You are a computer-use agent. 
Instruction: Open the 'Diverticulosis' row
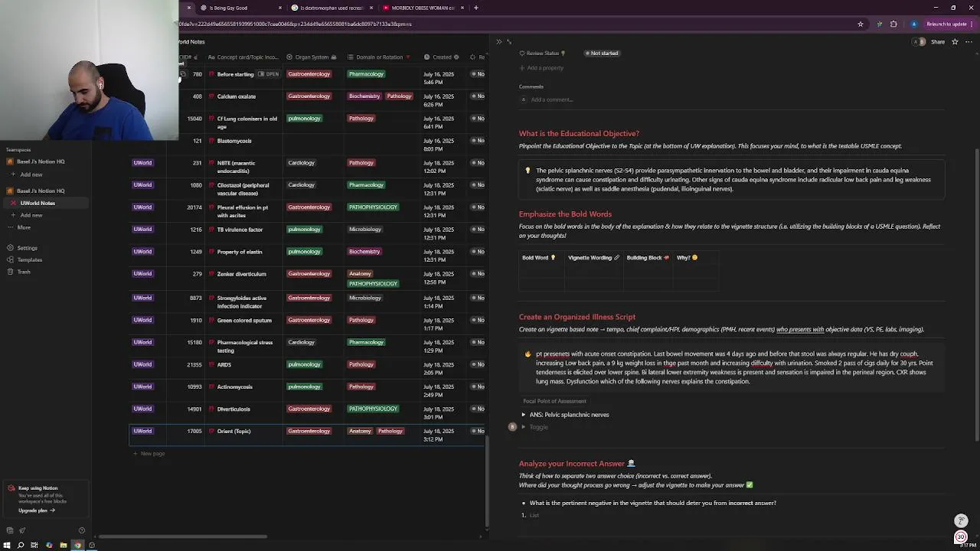pos(234,409)
